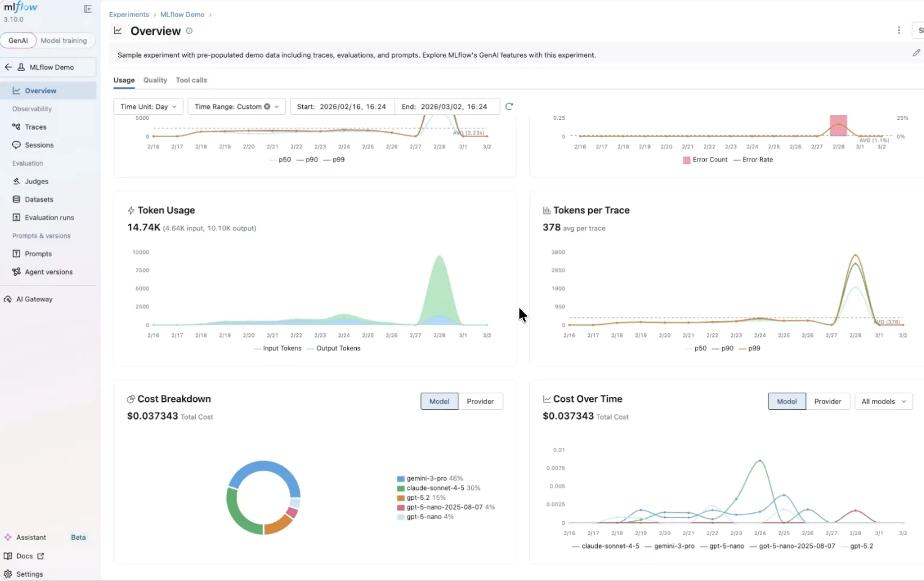Edit the Start date field

343,106
